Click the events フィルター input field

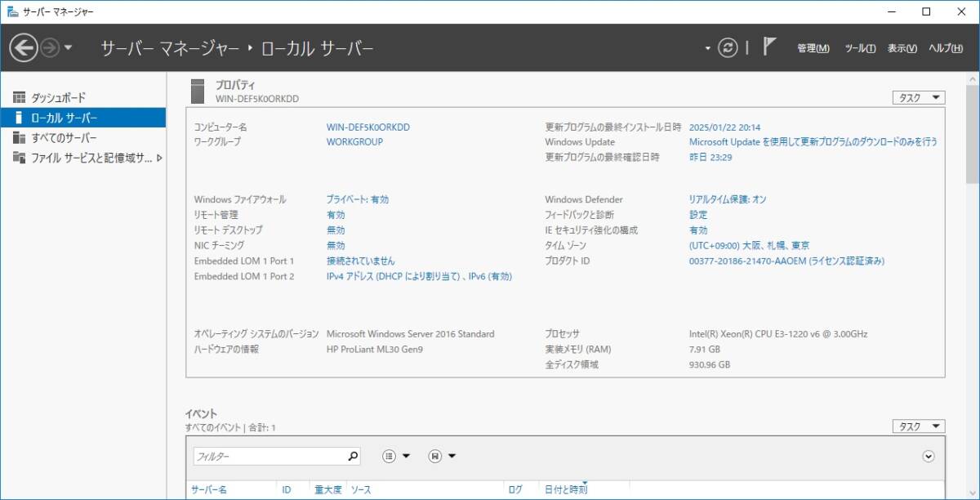point(269,456)
